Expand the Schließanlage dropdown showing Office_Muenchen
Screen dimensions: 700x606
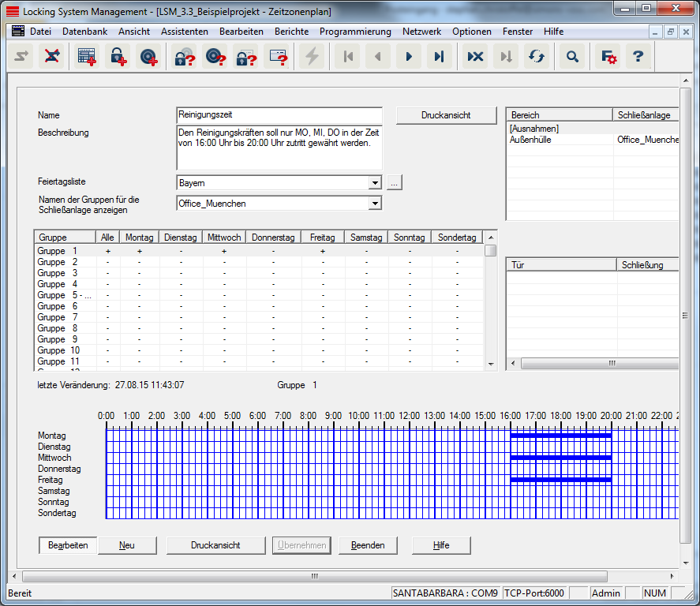click(374, 204)
